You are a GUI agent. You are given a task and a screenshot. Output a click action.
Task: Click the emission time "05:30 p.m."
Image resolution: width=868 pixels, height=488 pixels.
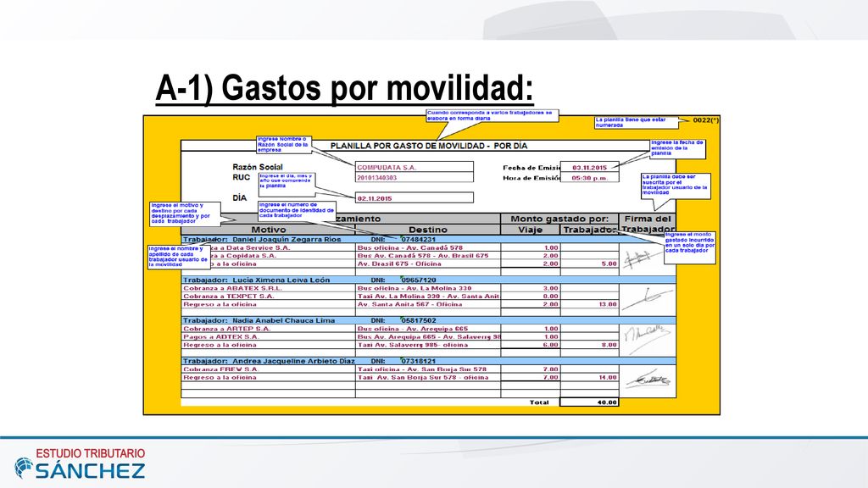coord(590,178)
